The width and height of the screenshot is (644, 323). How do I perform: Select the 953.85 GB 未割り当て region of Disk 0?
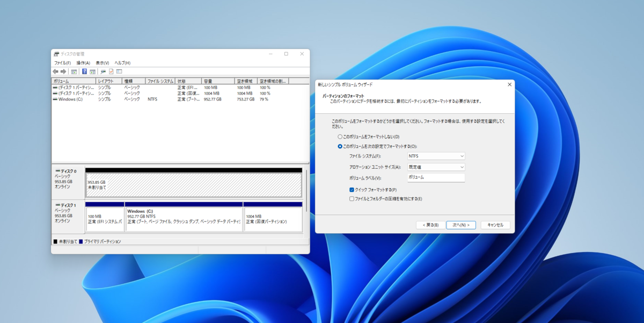[x=194, y=184]
